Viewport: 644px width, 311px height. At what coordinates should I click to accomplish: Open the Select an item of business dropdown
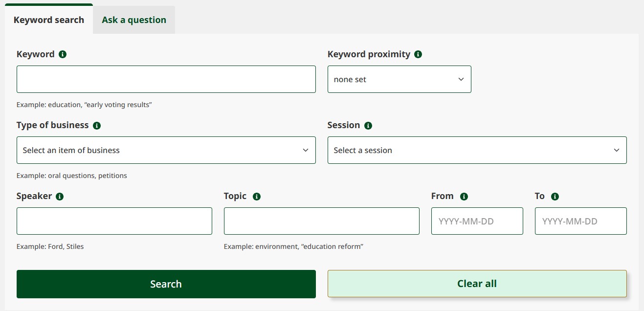[166, 150]
